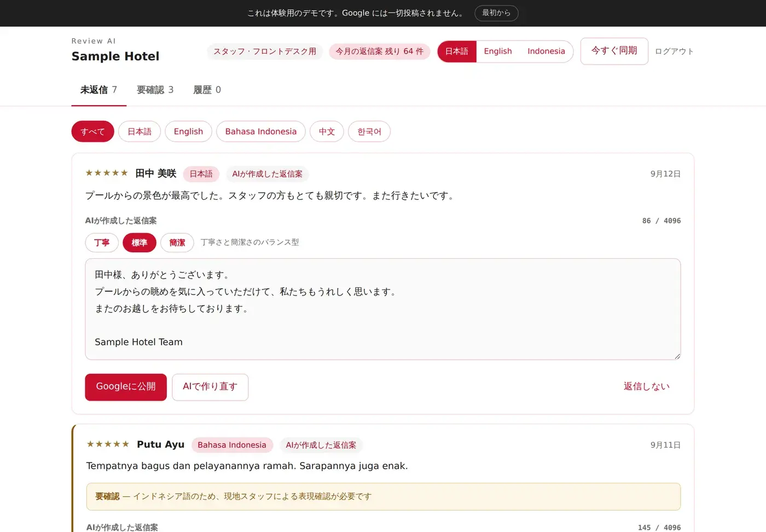This screenshot has width=766, height=532.
Task: Filter reviews by 한국어 chip
Action: pyautogui.click(x=369, y=131)
